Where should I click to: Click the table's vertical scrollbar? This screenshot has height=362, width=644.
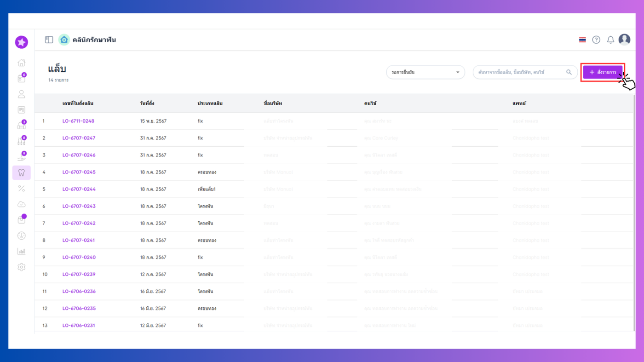tap(634, 214)
